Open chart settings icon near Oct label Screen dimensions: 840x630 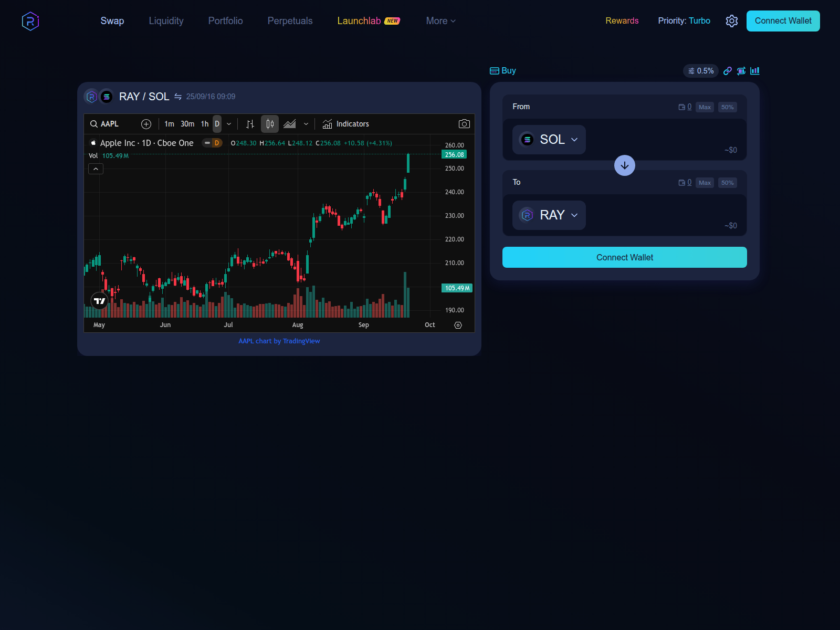click(458, 325)
